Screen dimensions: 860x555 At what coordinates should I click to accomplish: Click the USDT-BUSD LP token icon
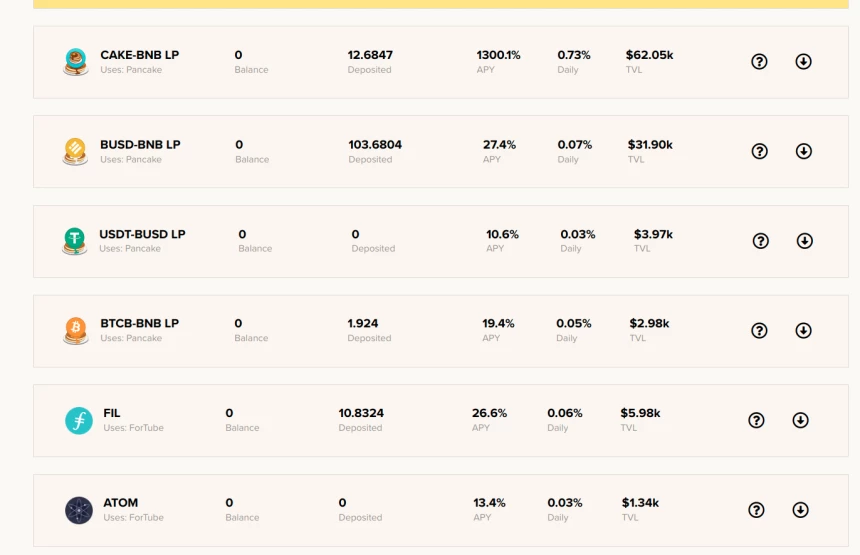(x=75, y=241)
